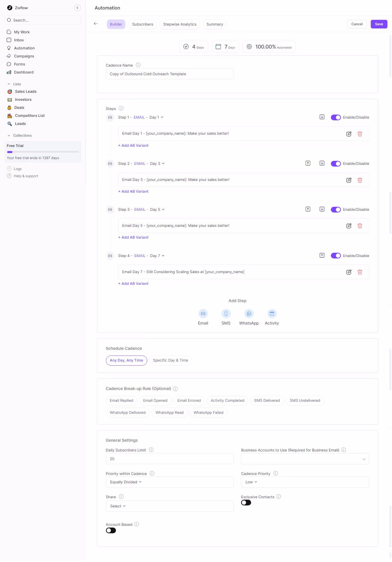Image resolution: width=392 pixels, height=562 pixels.
Task: Disable Step 3 with its toggle
Action: (x=336, y=210)
